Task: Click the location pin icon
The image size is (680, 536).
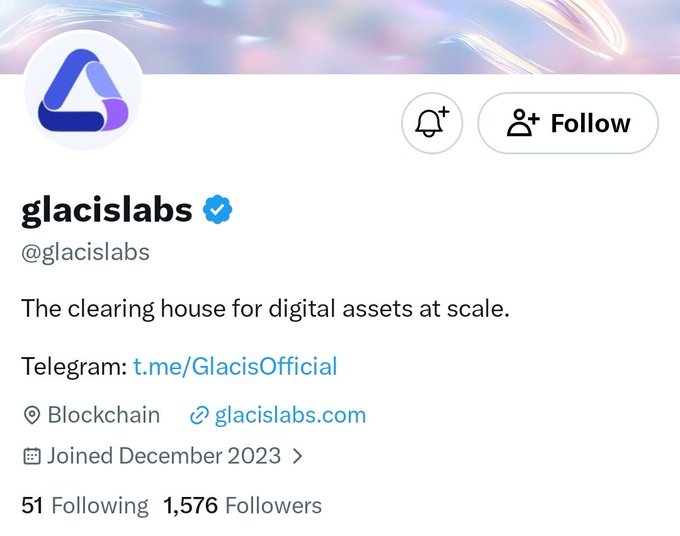Action: click(31, 415)
